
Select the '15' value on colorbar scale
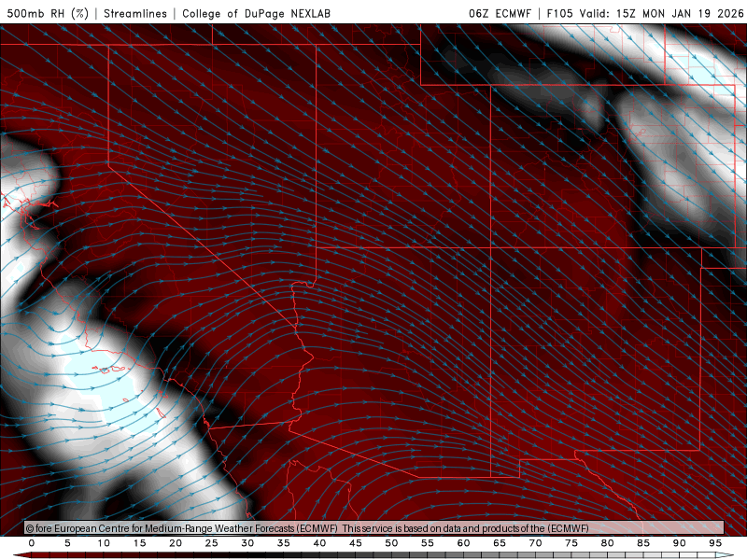pyautogui.click(x=139, y=543)
